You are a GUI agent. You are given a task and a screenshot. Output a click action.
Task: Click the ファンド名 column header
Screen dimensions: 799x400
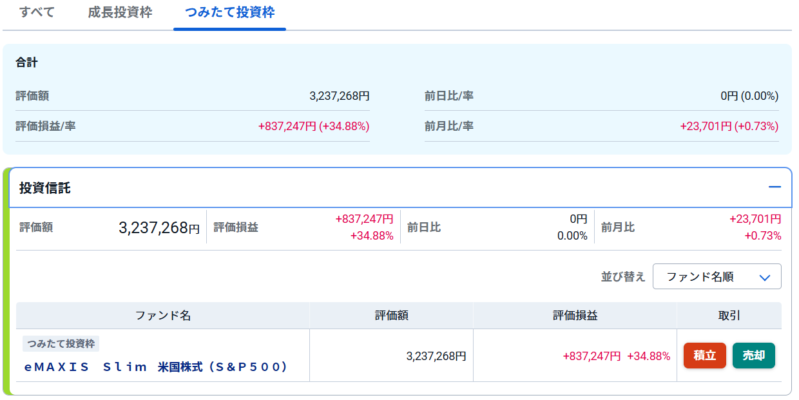(162, 315)
